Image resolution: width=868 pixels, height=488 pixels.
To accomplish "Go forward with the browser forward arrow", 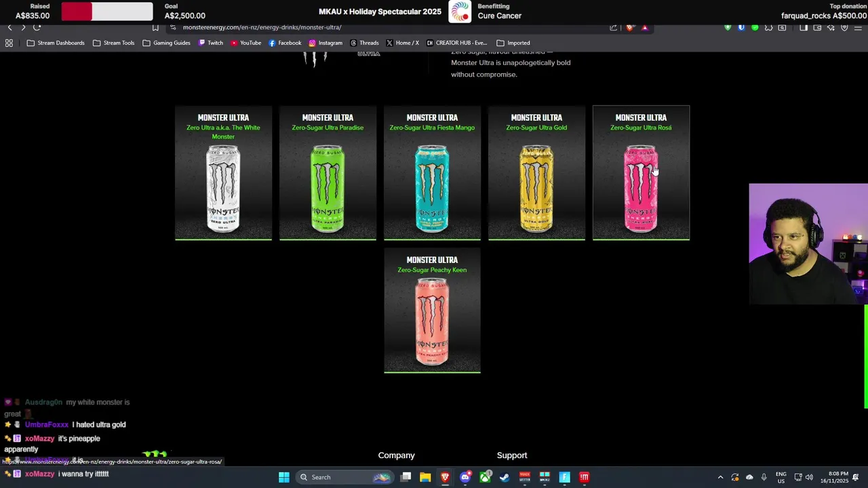I will click(23, 28).
